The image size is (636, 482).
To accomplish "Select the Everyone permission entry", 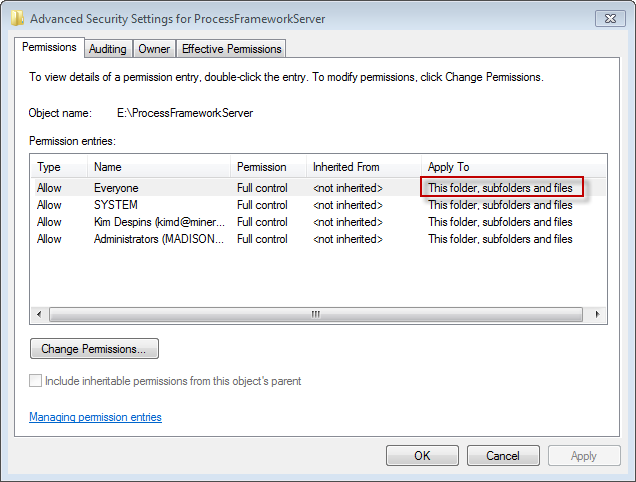I will pyautogui.click(x=116, y=188).
